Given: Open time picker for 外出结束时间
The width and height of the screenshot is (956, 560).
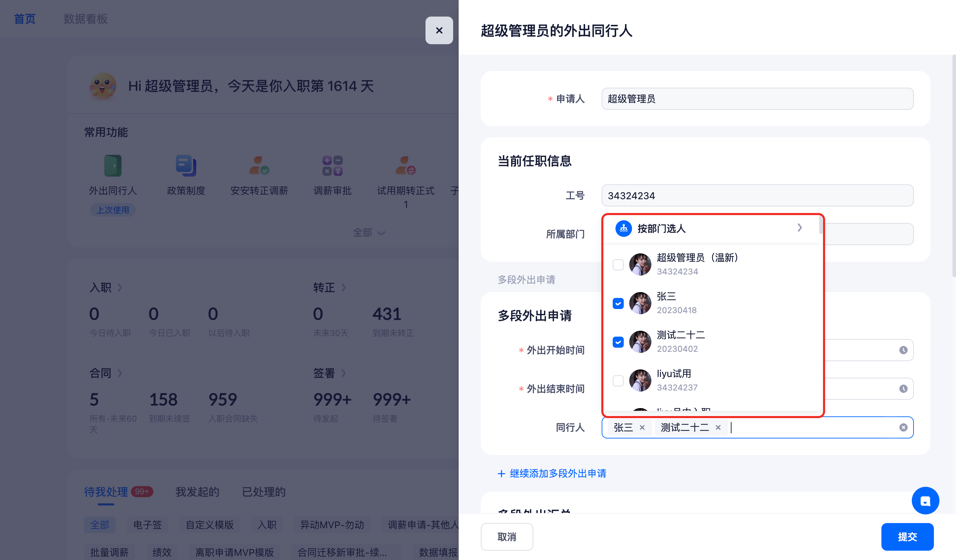Looking at the screenshot, I should (903, 389).
